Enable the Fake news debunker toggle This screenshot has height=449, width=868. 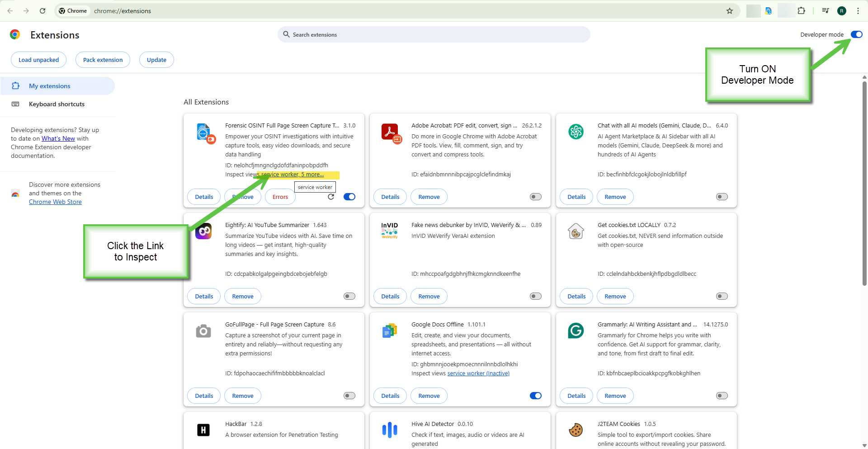[x=536, y=296]
